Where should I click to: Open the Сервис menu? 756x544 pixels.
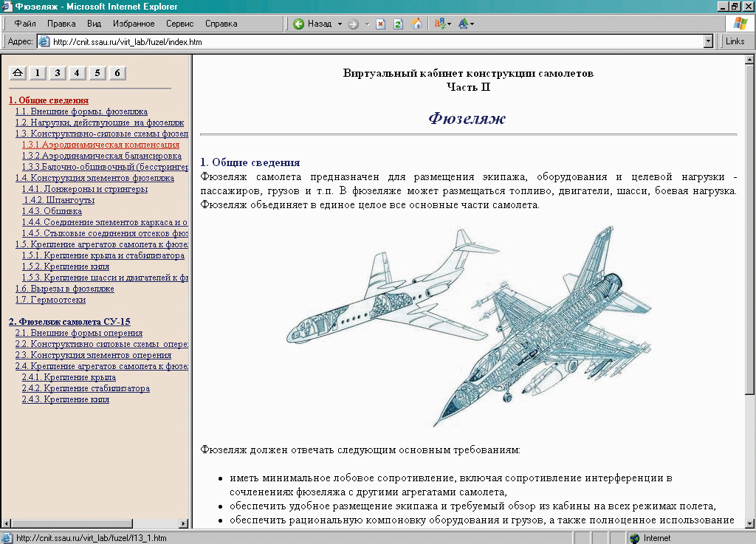(x=179, y=24)
